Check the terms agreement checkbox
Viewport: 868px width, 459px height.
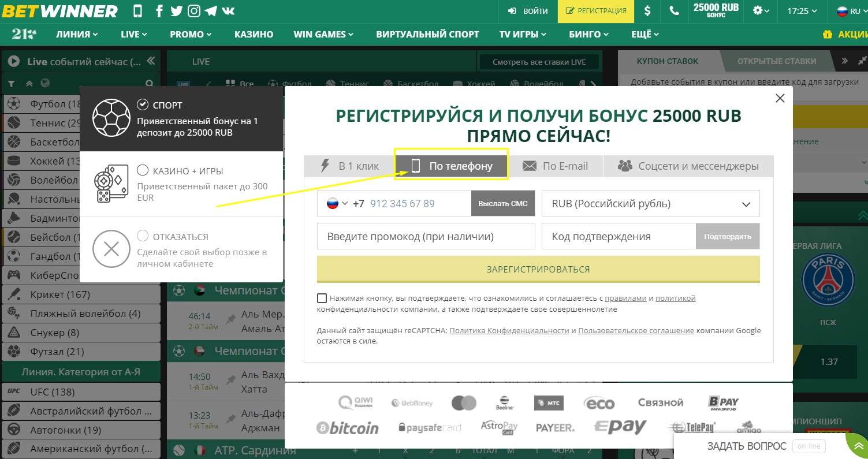coord(322,298)
